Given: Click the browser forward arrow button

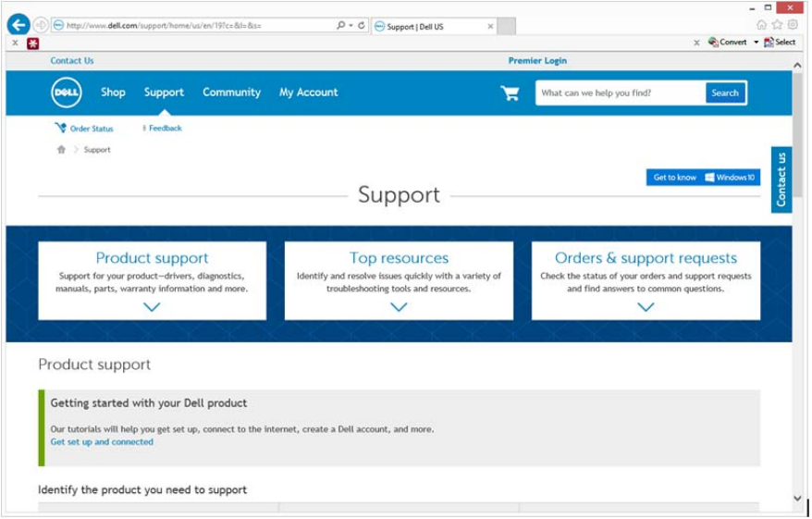Looking at the screenshot, I should pyautogui.click(x=41, y=25).
